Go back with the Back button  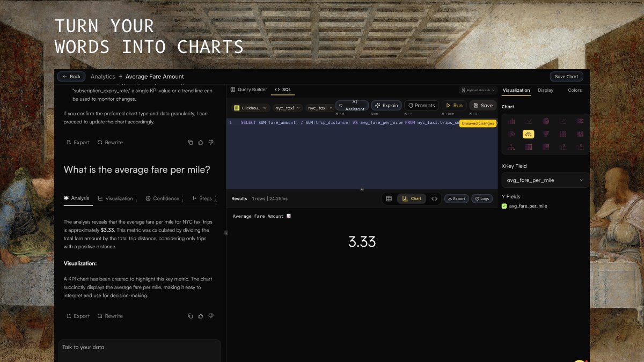pos(71,77)
